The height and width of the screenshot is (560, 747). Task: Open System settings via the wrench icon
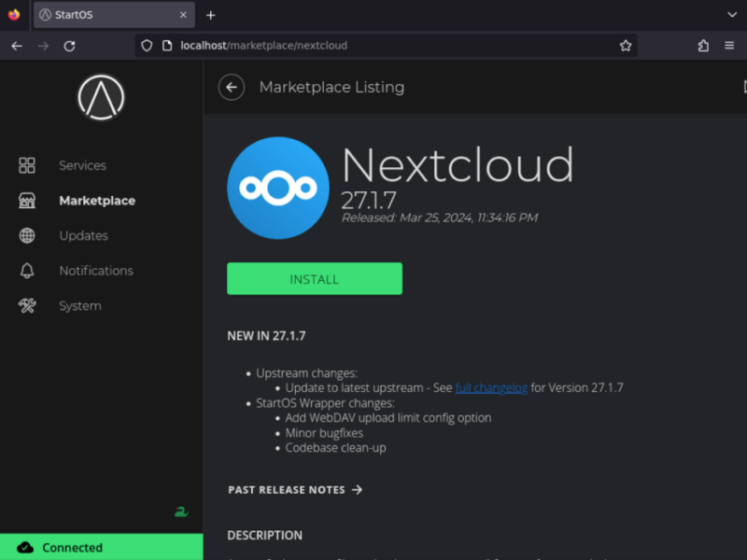click(x=27, y=306)
